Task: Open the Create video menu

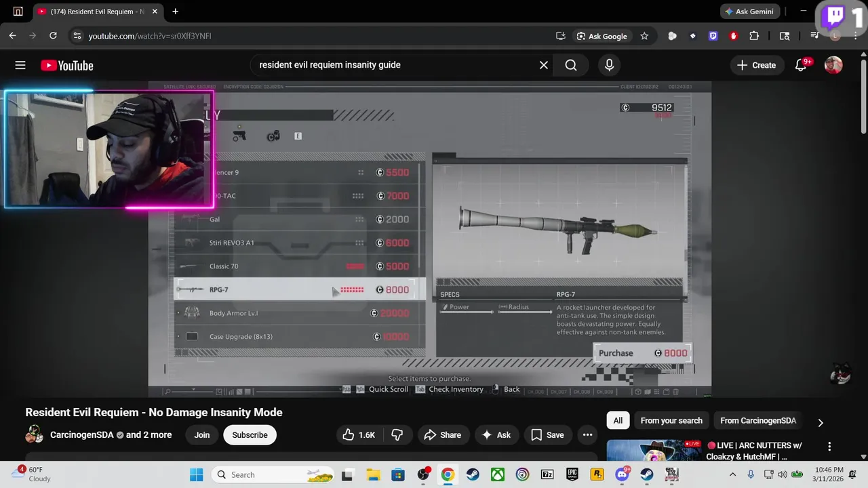Action: [756, 65]
